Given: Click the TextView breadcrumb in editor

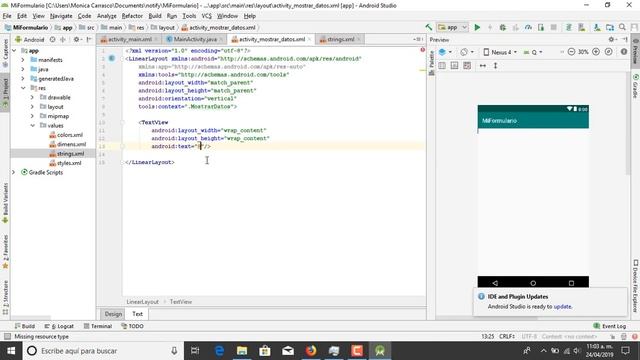Looking at the screenshot, I should 181,302.
